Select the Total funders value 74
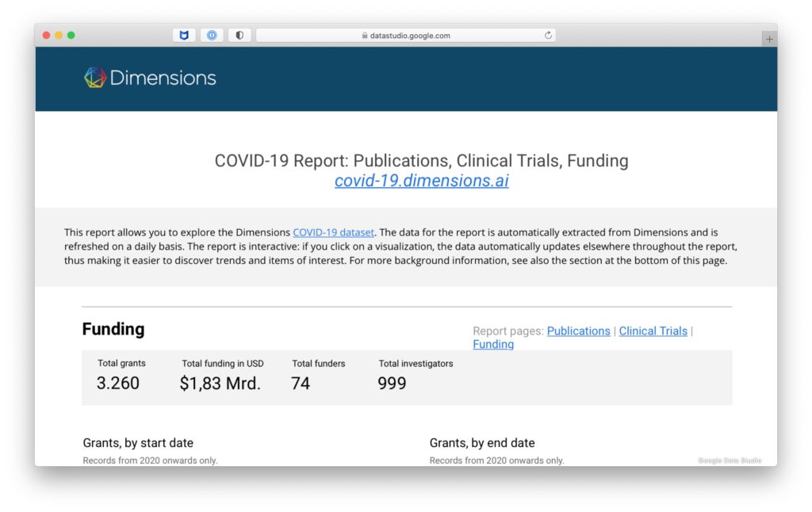The image size is (812, 512). coord(301,384)
